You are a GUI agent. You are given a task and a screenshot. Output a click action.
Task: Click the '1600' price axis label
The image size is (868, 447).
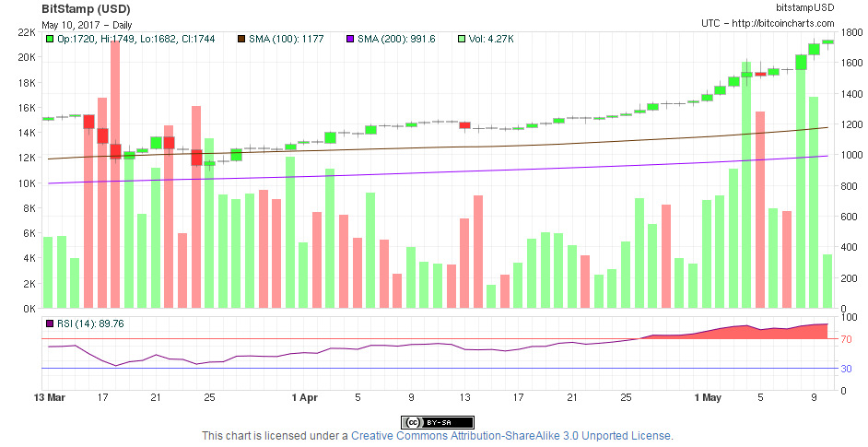click(851, 63)
